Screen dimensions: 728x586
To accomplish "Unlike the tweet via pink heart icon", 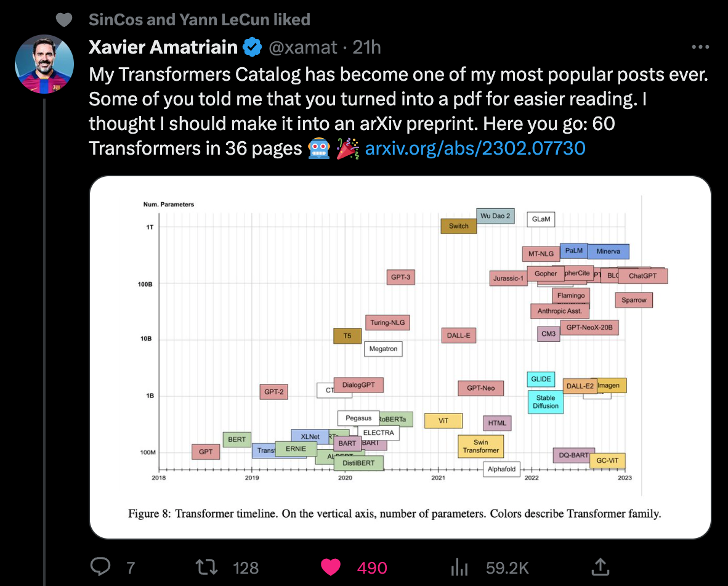I will click(x=331, y=568).
